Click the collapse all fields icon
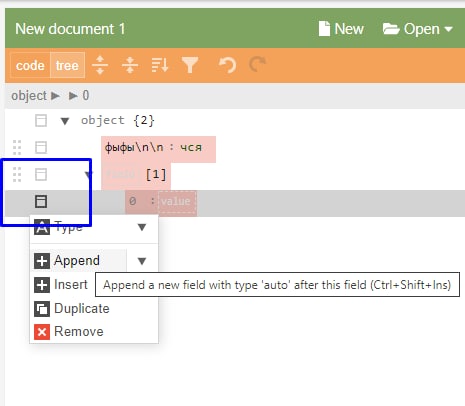This screenshot has height=406, width=465. tap(130, 65)
